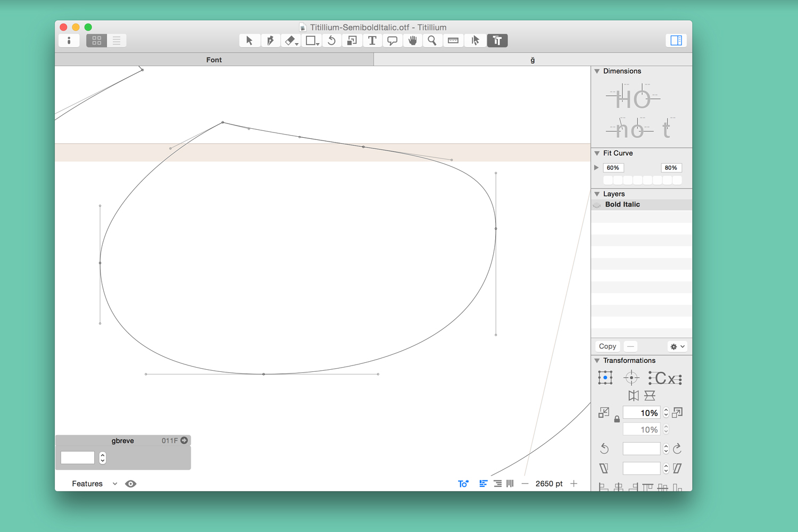This screenshot has height=532, width=798.
Task: Toggle the scale proportion lock
Action: (617, 419)
